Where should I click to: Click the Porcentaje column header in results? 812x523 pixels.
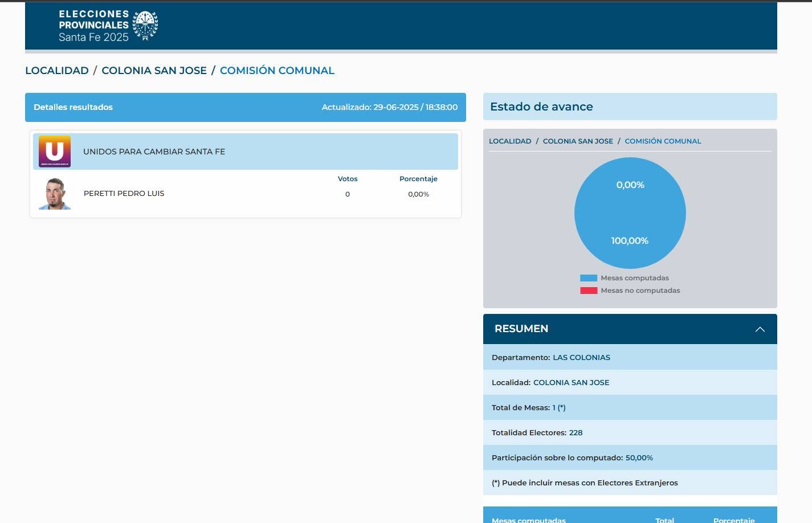point(418,179)
